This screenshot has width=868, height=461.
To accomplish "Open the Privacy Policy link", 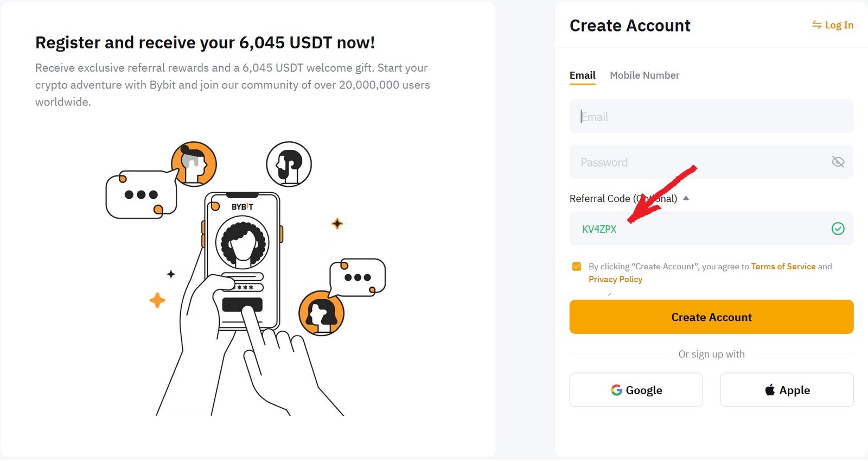I will 615,279.
